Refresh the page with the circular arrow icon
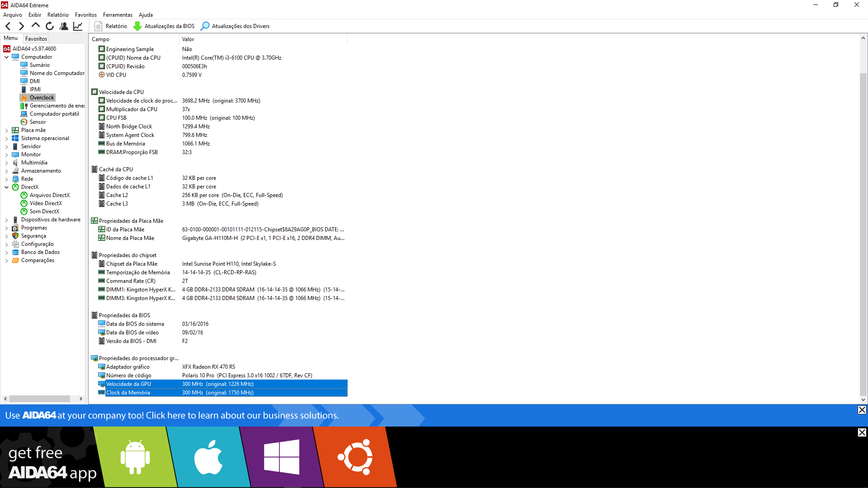Image resolution: width=868 pixels, height=488 pixels. 50,26
